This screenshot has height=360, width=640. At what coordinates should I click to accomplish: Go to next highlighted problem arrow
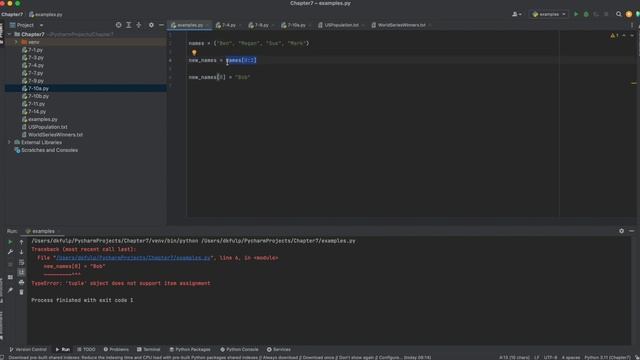(632, 36)
